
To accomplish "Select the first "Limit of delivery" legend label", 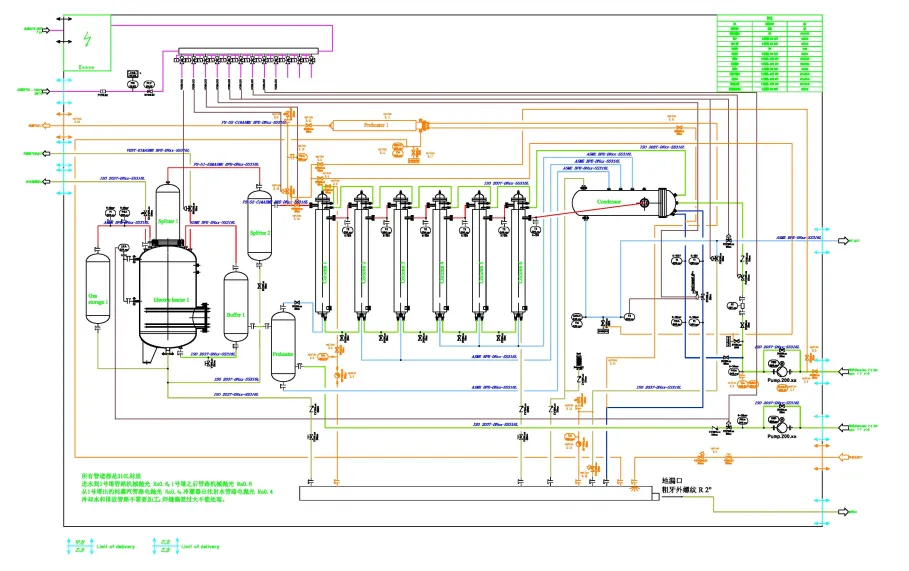I will click(117, 547).
